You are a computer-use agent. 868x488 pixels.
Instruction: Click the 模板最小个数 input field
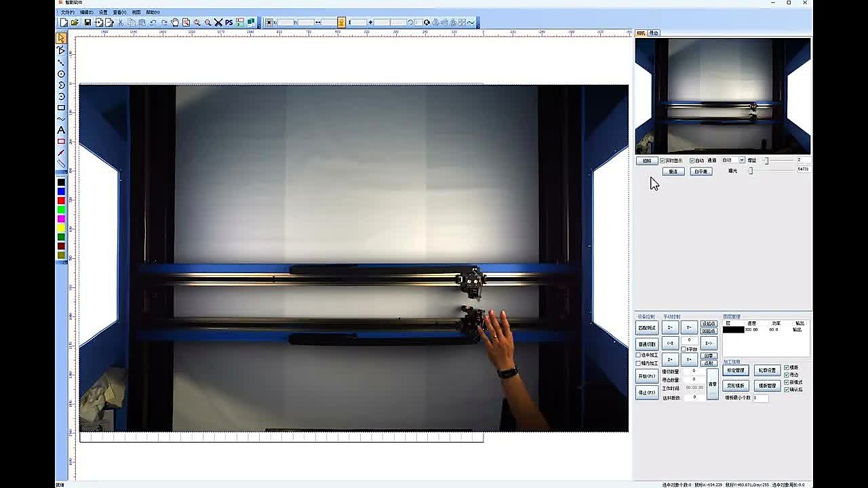click(x=761, y=398)
